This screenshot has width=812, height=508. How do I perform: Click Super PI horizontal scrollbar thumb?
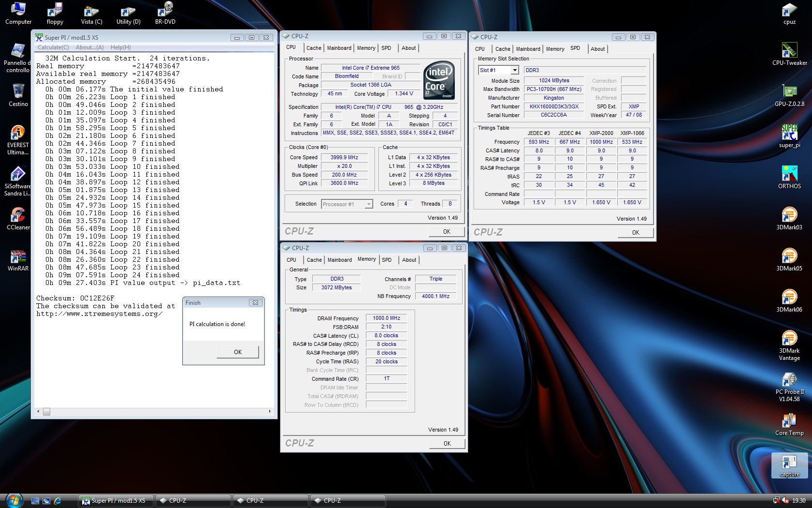[47, 412]
